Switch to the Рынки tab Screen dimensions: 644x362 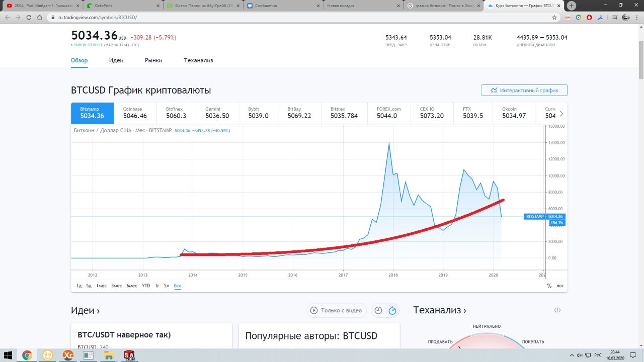point(153,60)
